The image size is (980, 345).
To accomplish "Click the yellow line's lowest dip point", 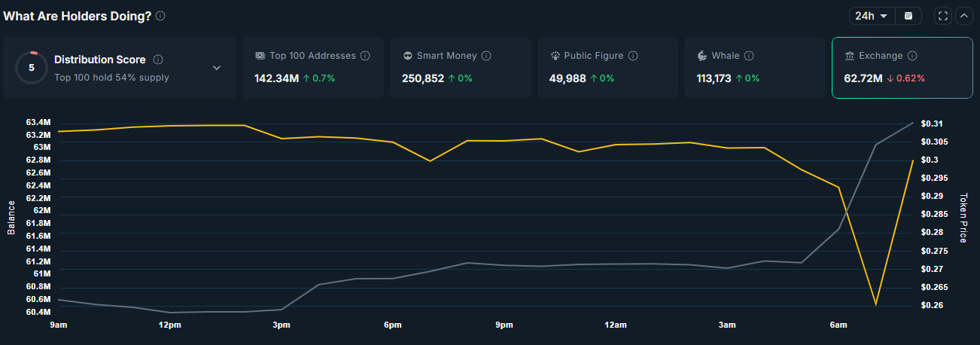I will click(x=875, y=304).
